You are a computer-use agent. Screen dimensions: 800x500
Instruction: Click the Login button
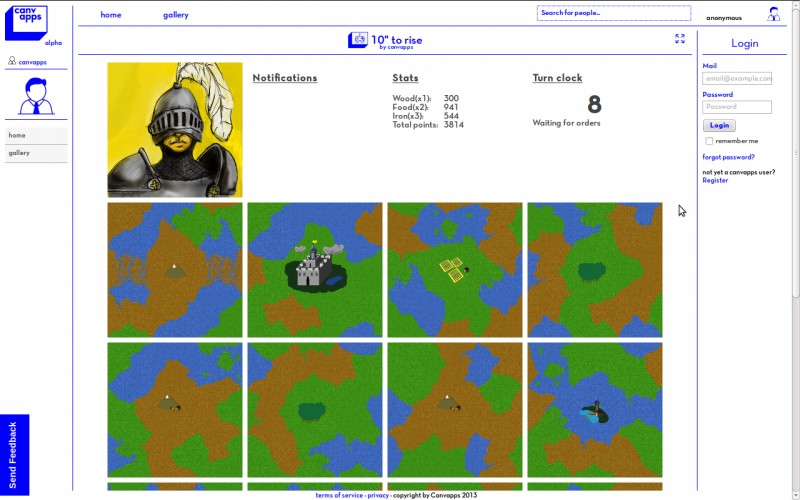(x=719, y=125)
